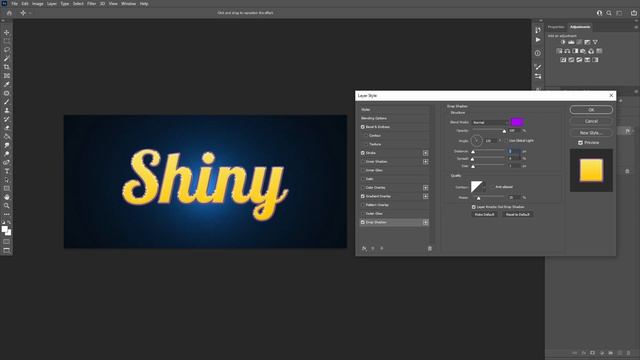
Task: Add an Exposure adjustment
Action: pos(587,42)
